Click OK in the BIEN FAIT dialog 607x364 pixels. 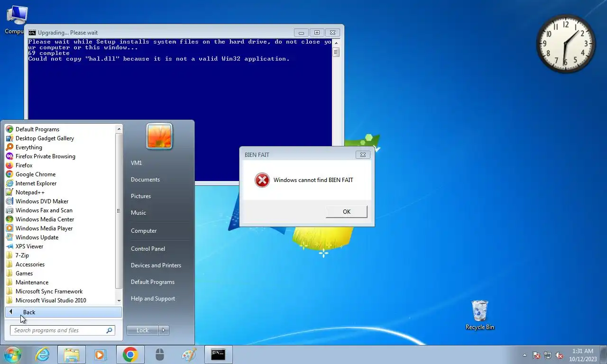pos(346,212)
